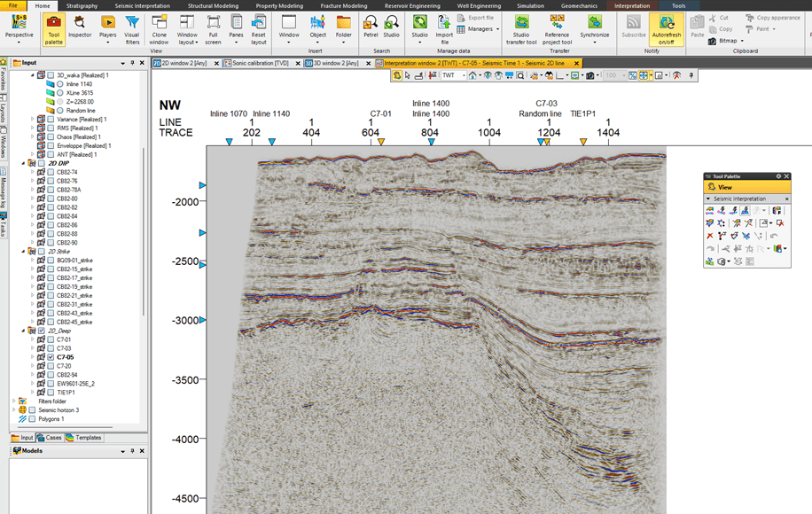Viewport: 812px width, 514px height.
Task: Switch to the Stratigraphy ribbon tab
Action: point(81,5)
